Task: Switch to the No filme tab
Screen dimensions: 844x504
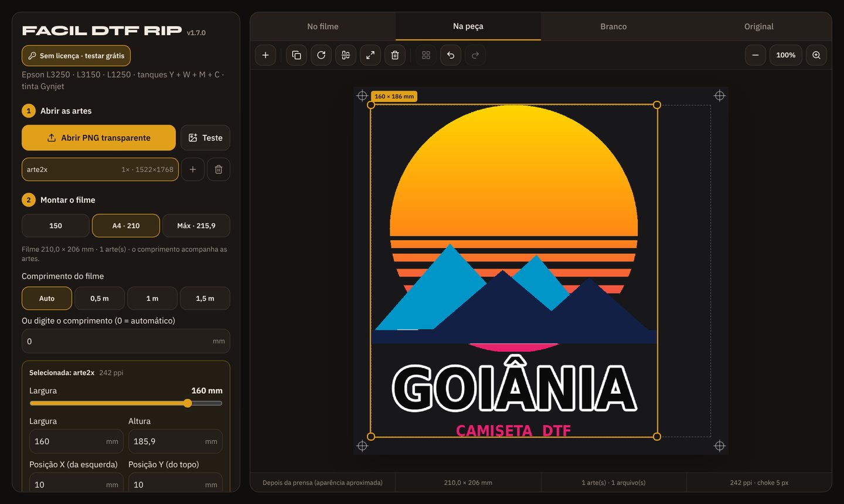Action: [323, 26]
